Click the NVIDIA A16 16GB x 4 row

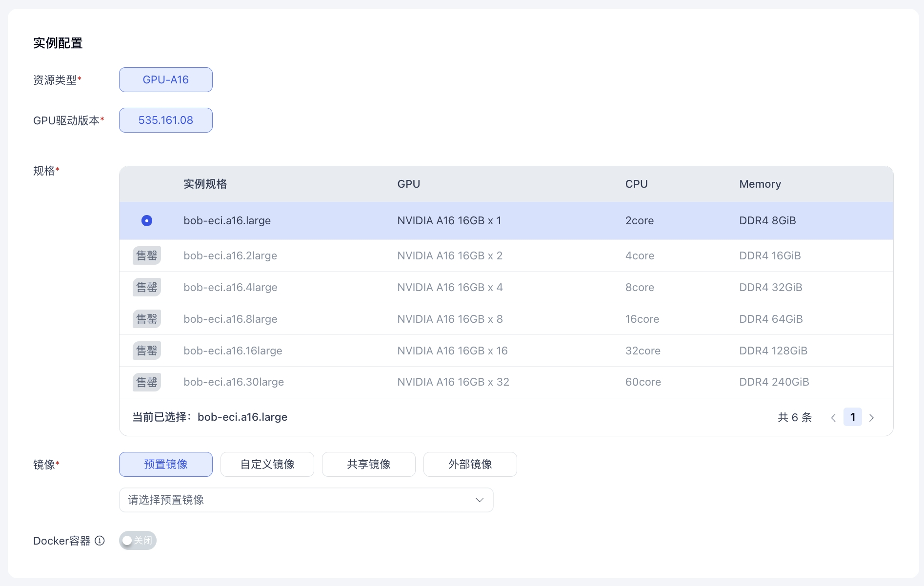(450, 287)
